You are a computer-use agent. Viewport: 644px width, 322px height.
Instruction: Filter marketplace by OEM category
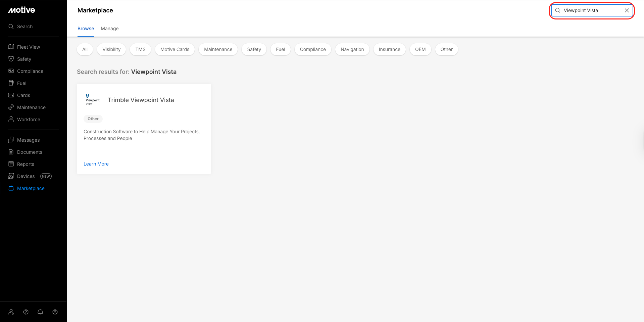(420, 49)
